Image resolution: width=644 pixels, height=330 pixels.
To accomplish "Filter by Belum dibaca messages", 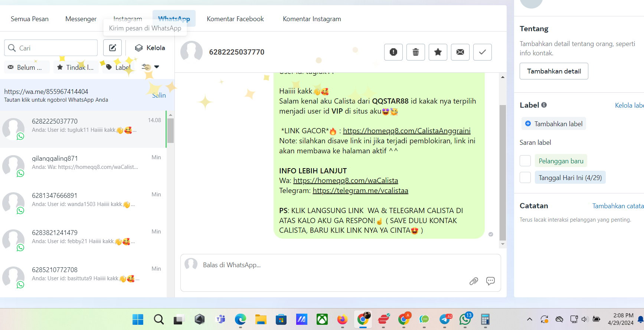I will (x=27, y=67).
